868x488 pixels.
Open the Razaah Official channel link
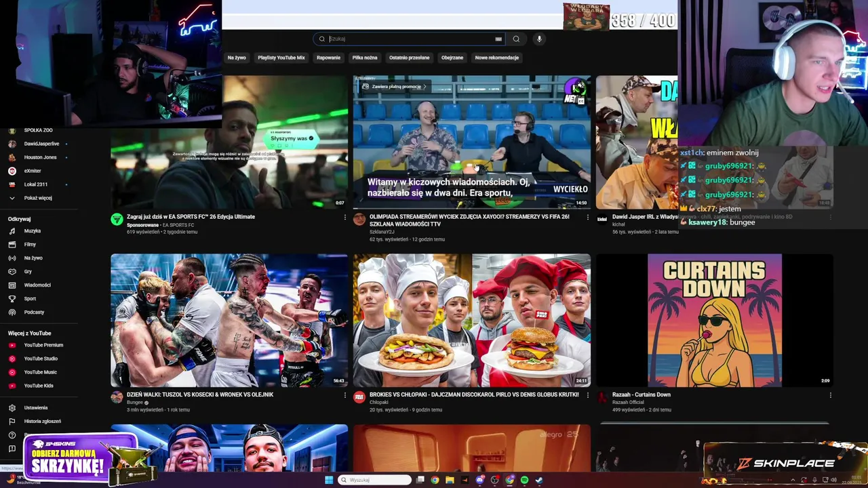click(628, 402)
